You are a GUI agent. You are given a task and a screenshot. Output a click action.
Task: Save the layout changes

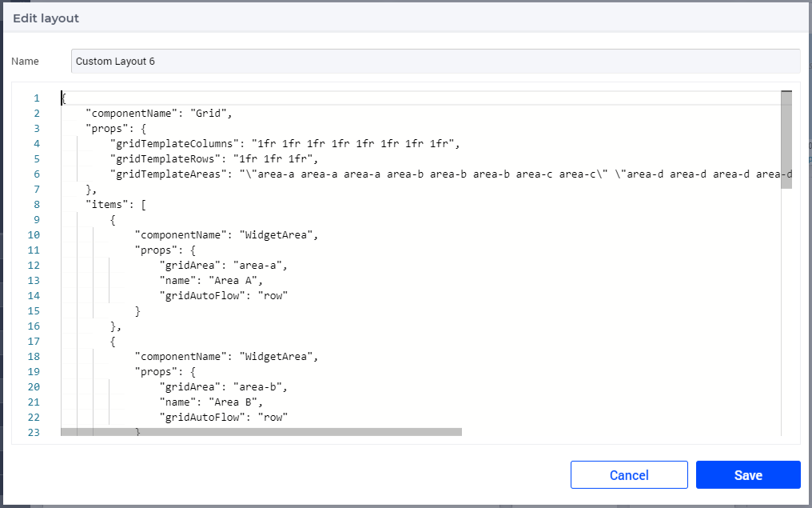pyautogui.click(x=748, y=475)
